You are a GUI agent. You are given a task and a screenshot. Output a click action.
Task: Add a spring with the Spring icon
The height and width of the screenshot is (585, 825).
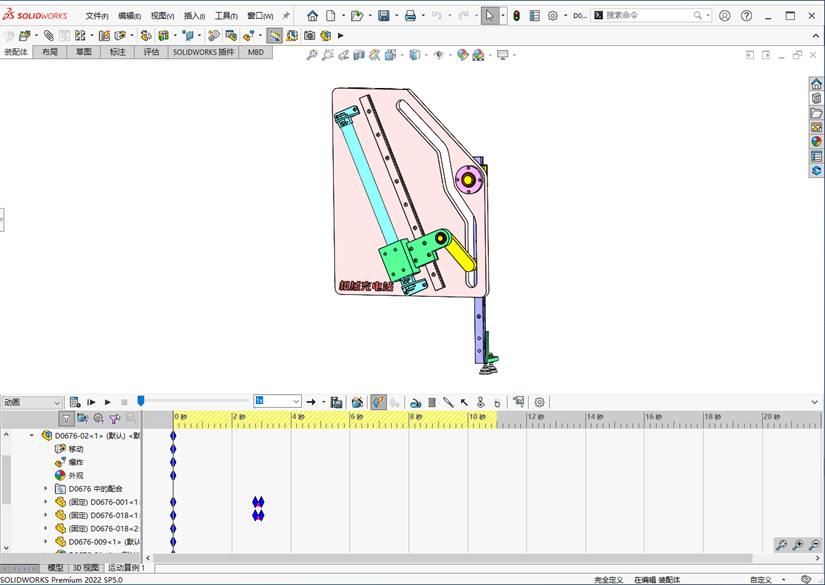click(432, 402)
